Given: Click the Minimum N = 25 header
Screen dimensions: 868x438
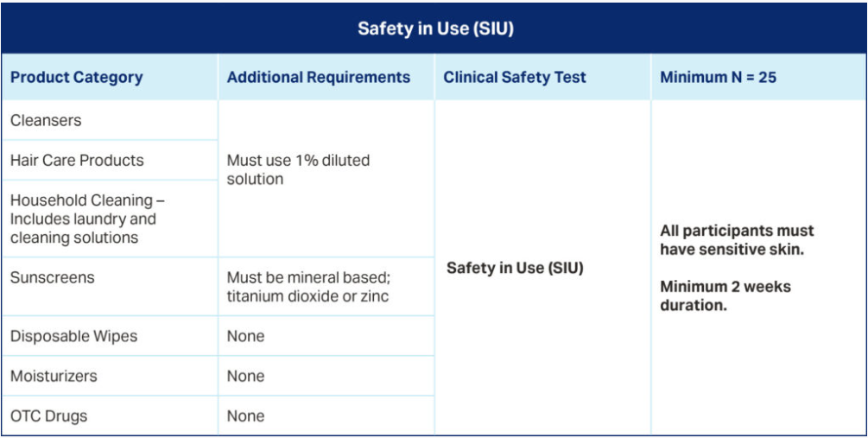Looking at the screenshot, I should 718,77.
